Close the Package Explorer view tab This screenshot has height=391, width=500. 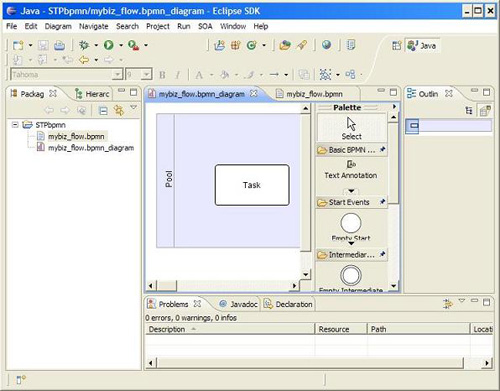pos(53,93)
